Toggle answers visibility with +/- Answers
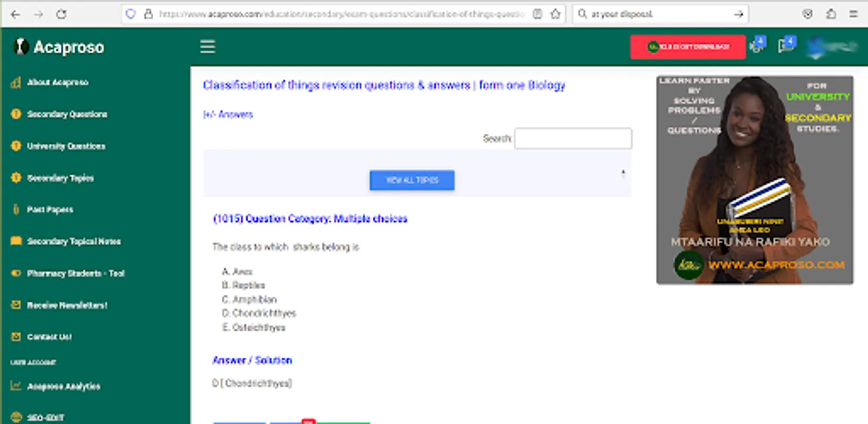 tap(227, 114)
